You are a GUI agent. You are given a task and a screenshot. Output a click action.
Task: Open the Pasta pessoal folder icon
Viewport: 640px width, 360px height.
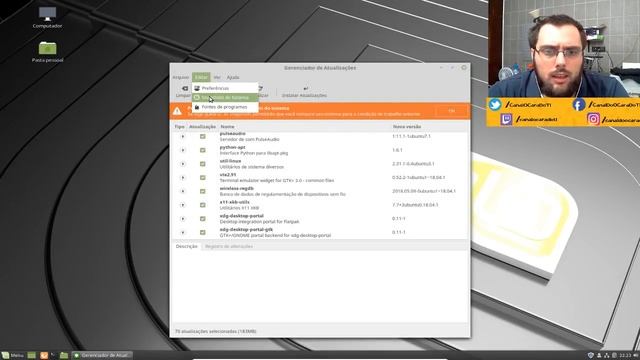click(47, 51)
